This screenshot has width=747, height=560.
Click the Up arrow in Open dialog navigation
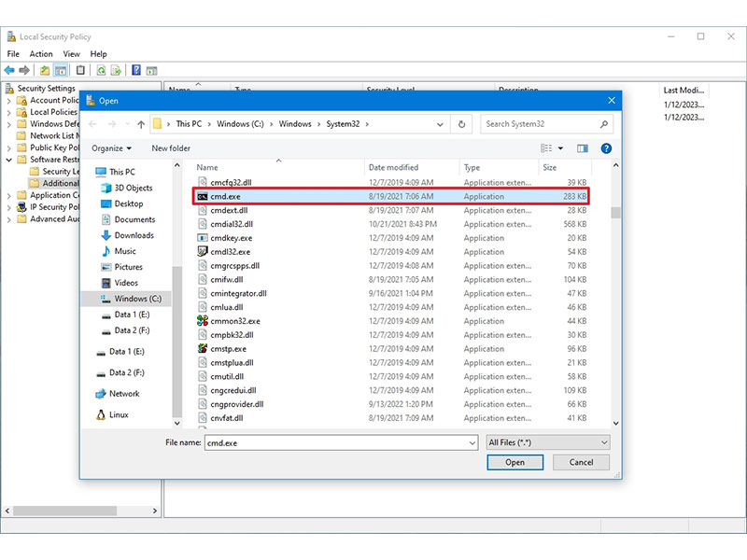point(141,124)
